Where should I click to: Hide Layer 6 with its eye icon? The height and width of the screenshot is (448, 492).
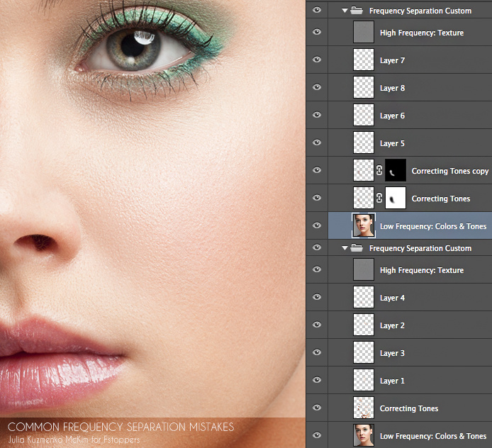point(317,115)
